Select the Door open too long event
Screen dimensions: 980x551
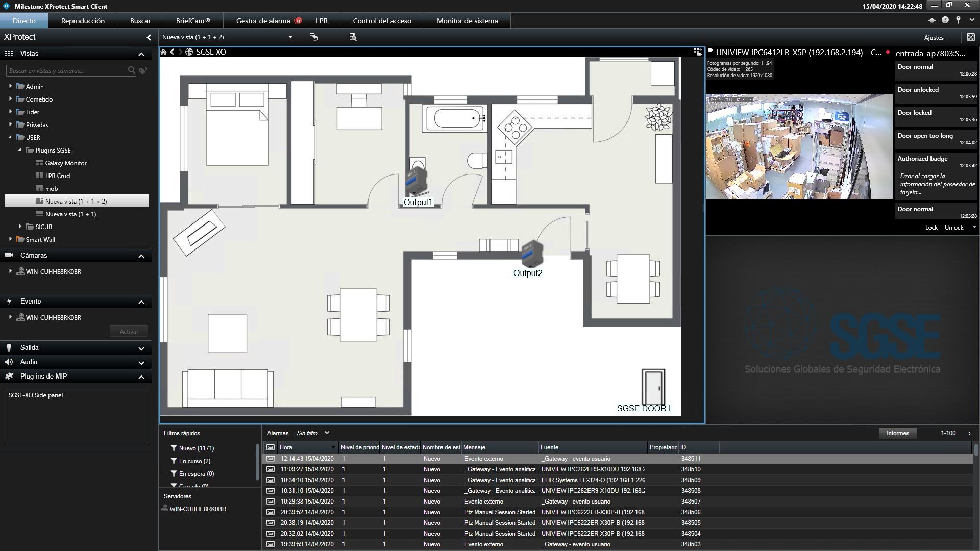coord(936,138)
